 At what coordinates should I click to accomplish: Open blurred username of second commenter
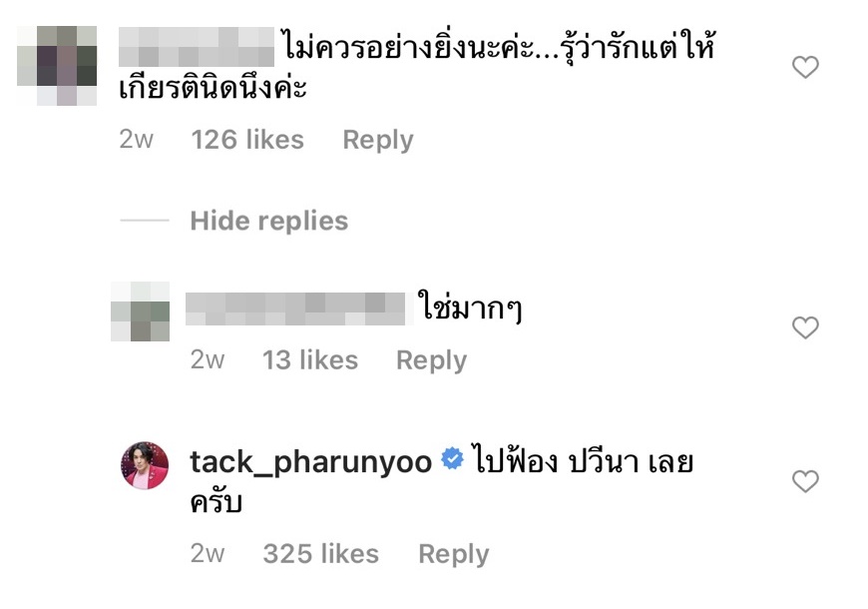point(295,308)
